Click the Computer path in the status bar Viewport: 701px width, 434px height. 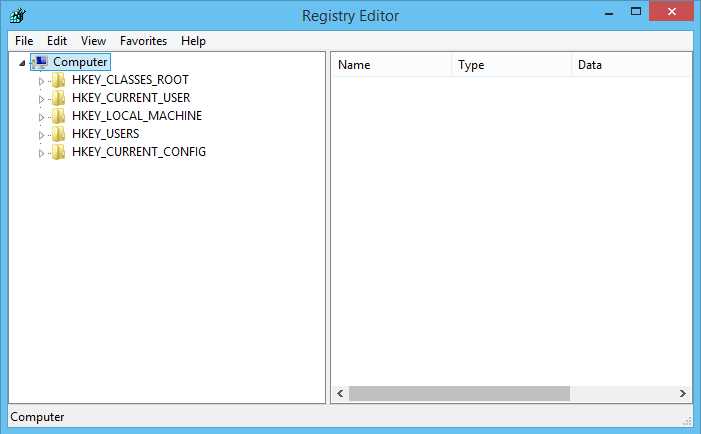click(37, 417)
